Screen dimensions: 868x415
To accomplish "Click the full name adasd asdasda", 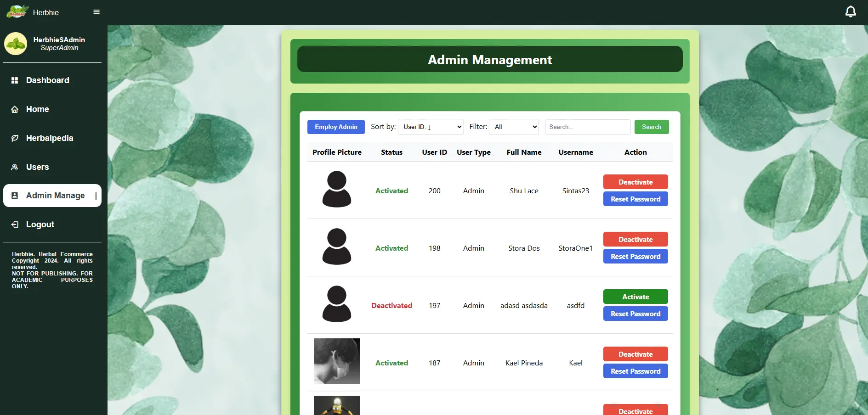I will 524,305.
